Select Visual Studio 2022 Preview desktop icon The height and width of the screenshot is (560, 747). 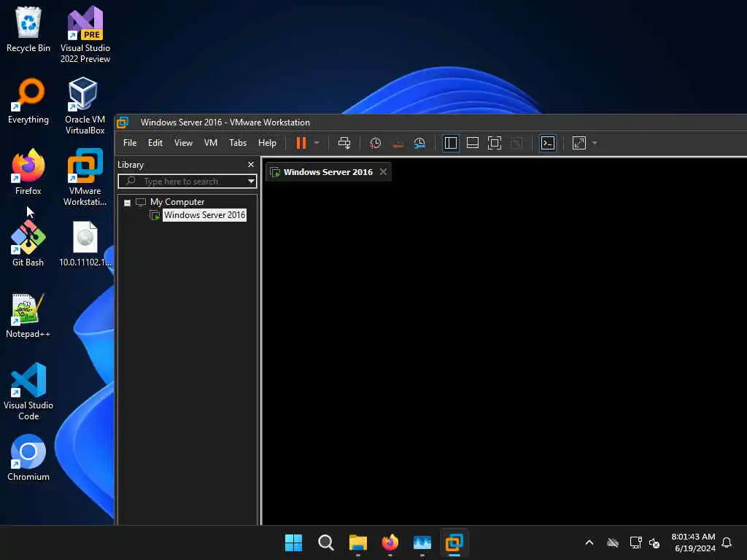click(x=85, y=35)
